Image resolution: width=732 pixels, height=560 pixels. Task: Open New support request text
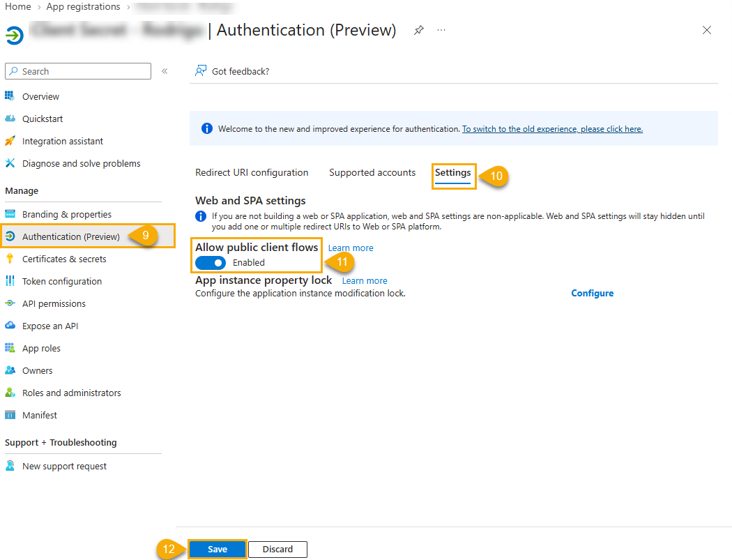(x=64, y=466)
